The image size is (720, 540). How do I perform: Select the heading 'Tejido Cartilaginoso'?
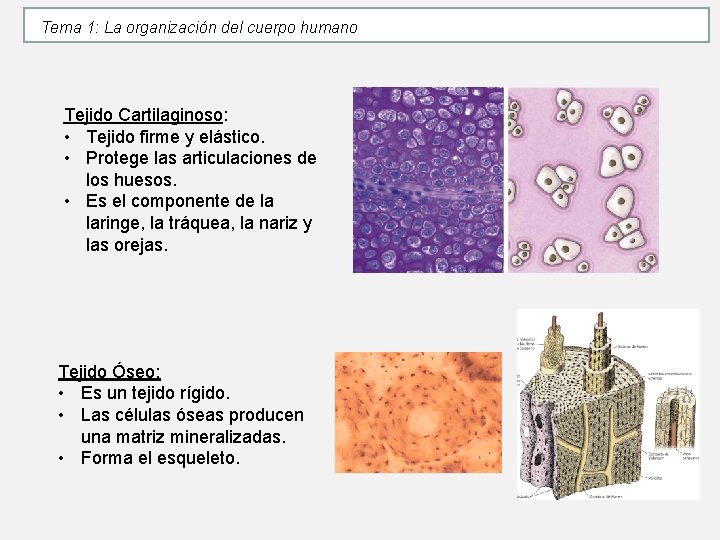pos(143,115)
